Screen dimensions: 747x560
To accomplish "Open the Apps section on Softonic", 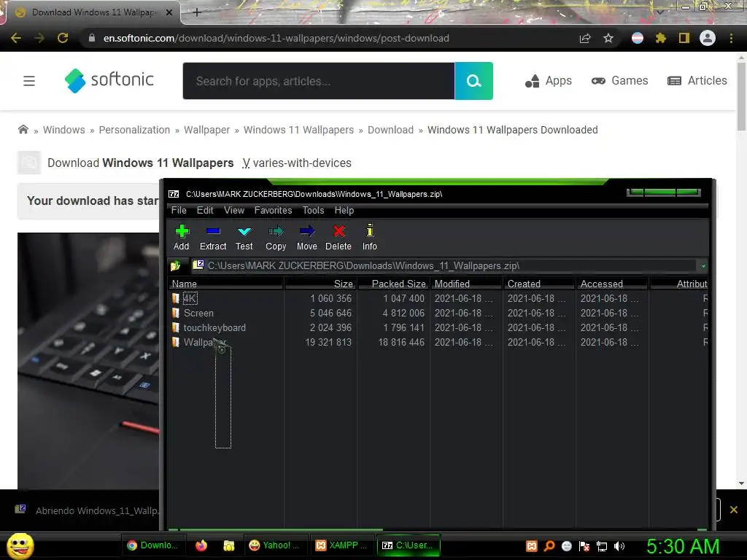I will (549, 81).
